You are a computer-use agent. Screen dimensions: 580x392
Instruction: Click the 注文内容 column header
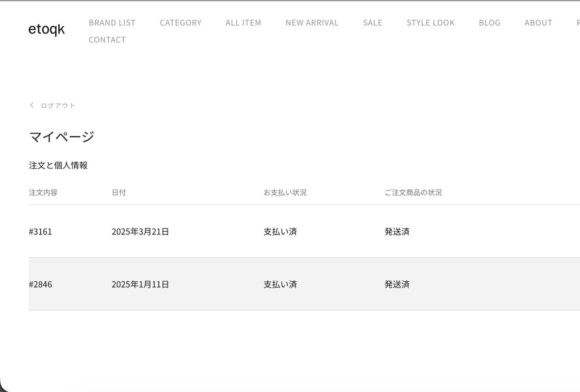pos(43,192)
